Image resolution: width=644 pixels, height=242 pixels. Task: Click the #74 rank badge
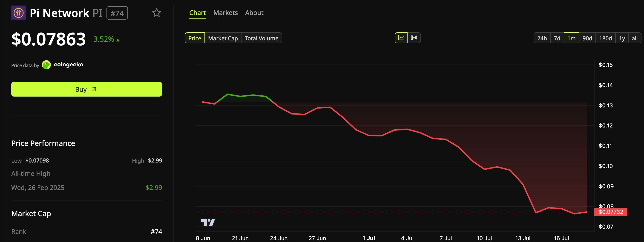point(117,13)
